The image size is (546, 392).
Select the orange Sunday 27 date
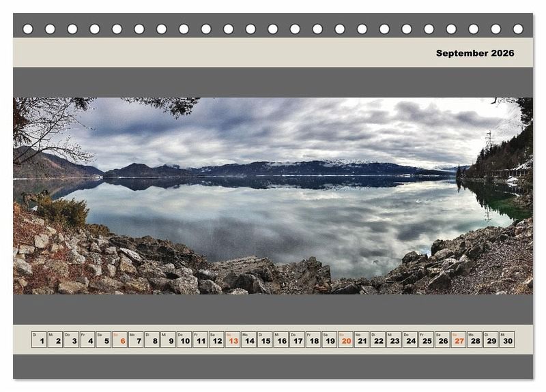459,340
